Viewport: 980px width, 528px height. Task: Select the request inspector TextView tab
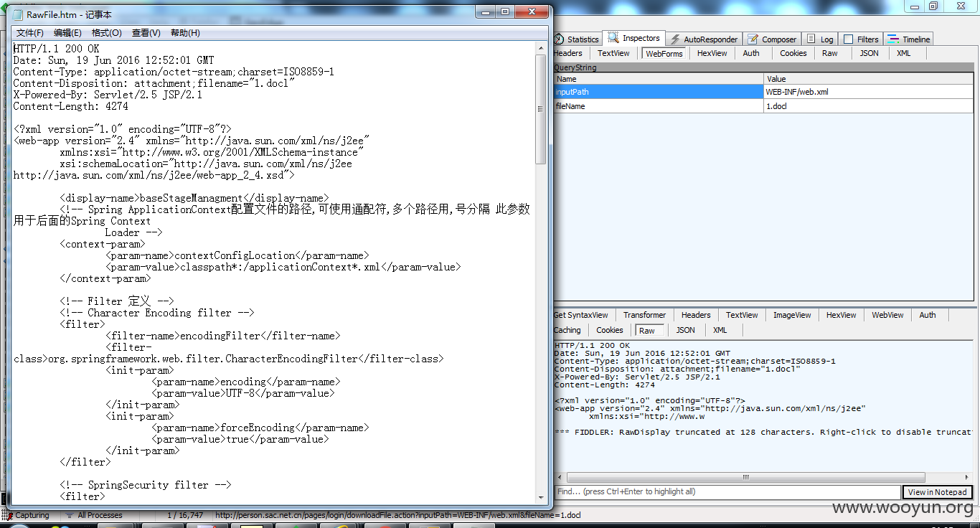(613, 53)
